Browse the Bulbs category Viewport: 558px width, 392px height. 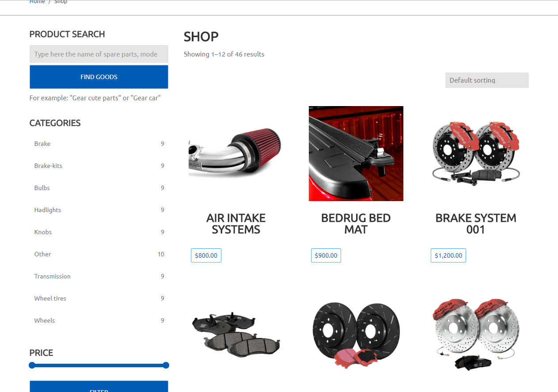click(x=42, y=188)
